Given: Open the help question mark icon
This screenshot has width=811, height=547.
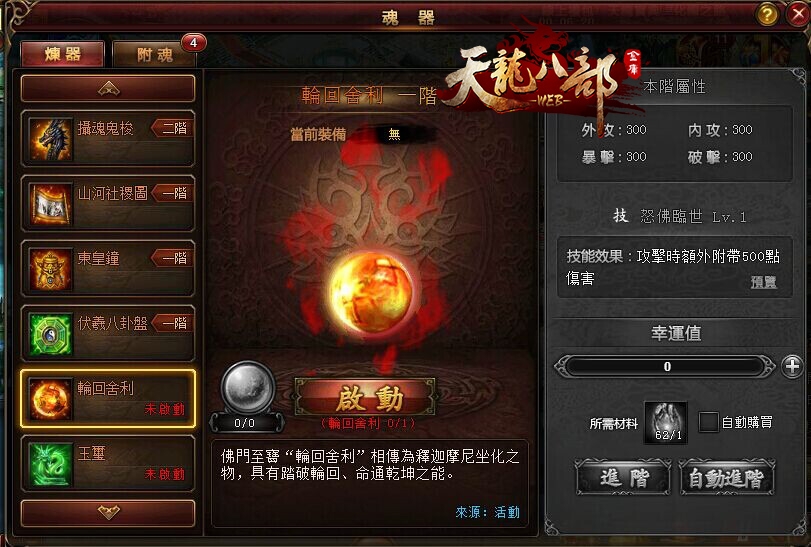Looking at the screenshot, I should click(x=767, y=14).
